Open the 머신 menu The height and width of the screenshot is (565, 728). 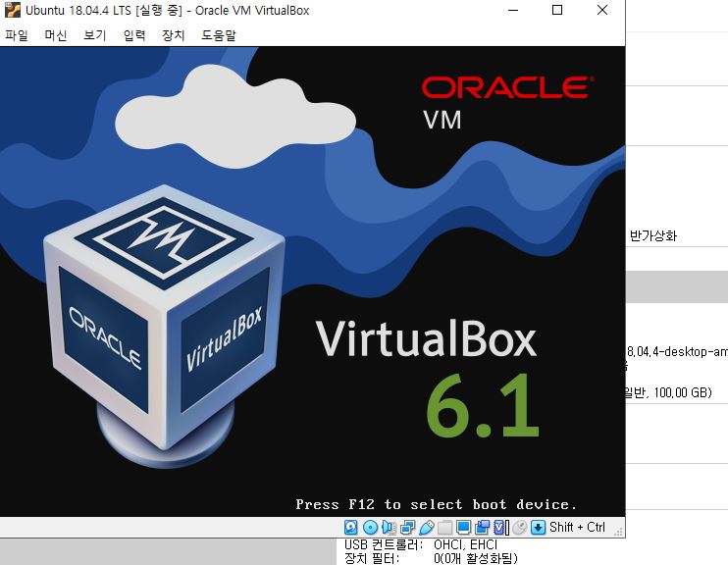pos(56,35)
